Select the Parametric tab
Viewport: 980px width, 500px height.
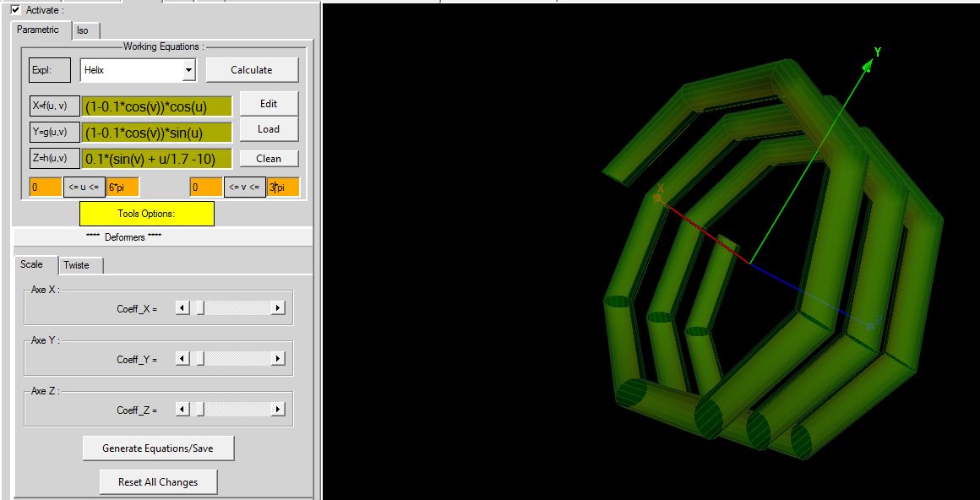click(39, 30)
